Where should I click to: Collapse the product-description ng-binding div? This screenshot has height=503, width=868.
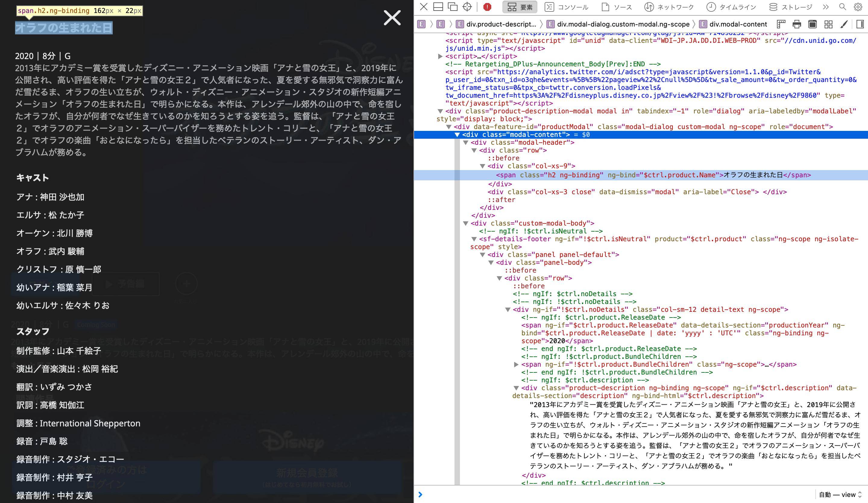point(516,388)
